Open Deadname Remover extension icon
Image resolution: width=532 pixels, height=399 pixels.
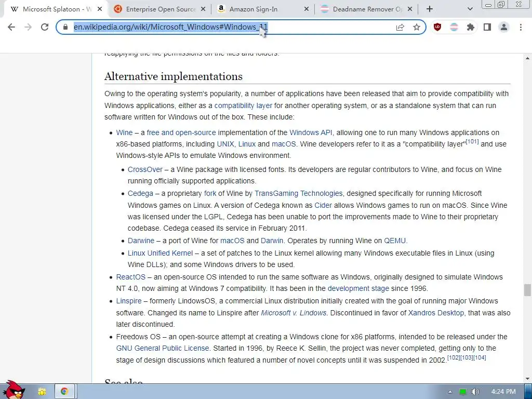coord(454,27)
